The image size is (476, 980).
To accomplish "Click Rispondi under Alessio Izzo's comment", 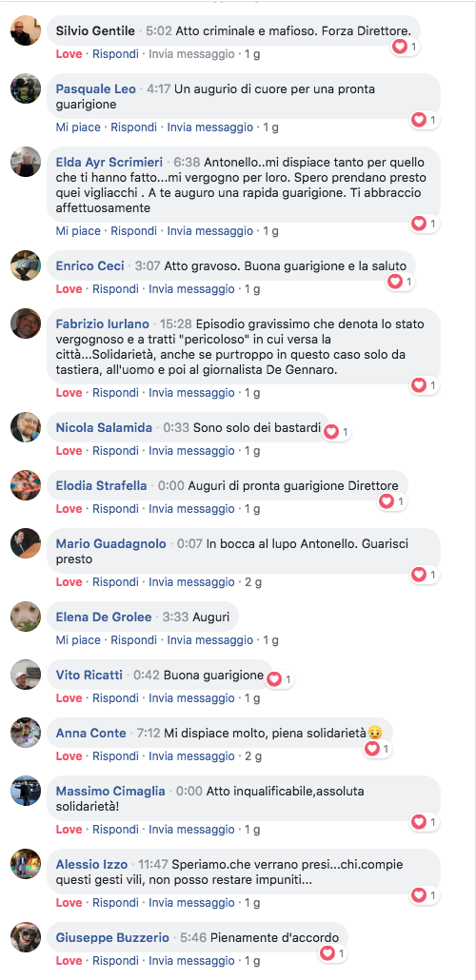I will [x=116, y=903].
